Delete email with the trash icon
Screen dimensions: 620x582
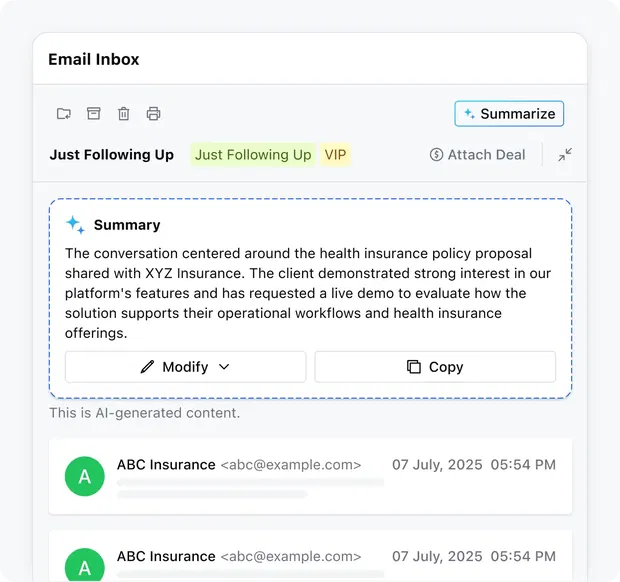tap(124, 114)
